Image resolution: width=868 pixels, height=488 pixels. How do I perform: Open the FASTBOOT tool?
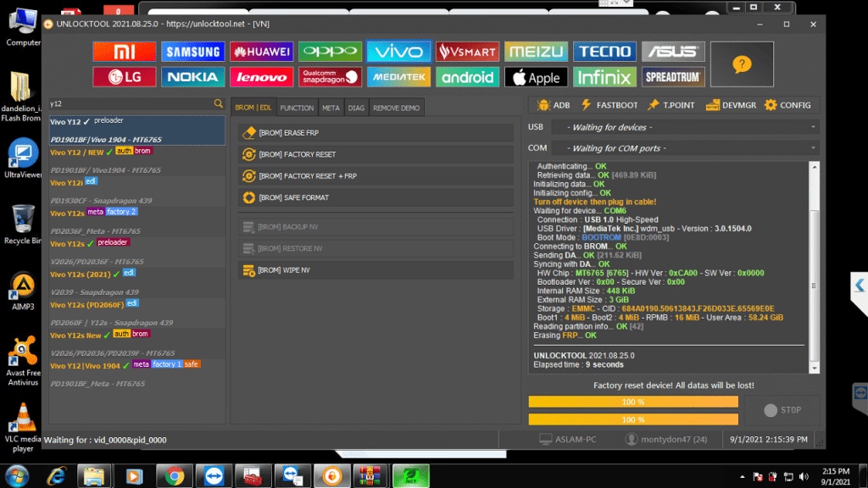[609, 105]
